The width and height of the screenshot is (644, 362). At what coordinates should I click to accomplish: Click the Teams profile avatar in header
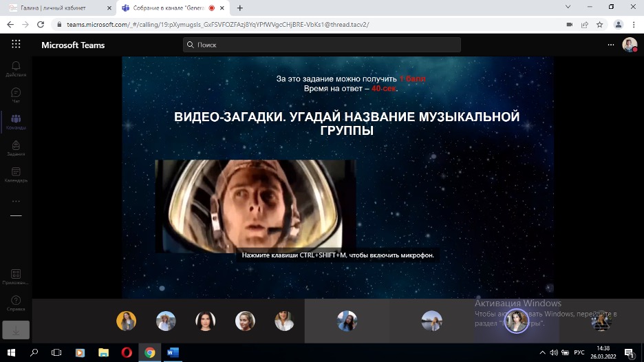click(x=629, y=45)
